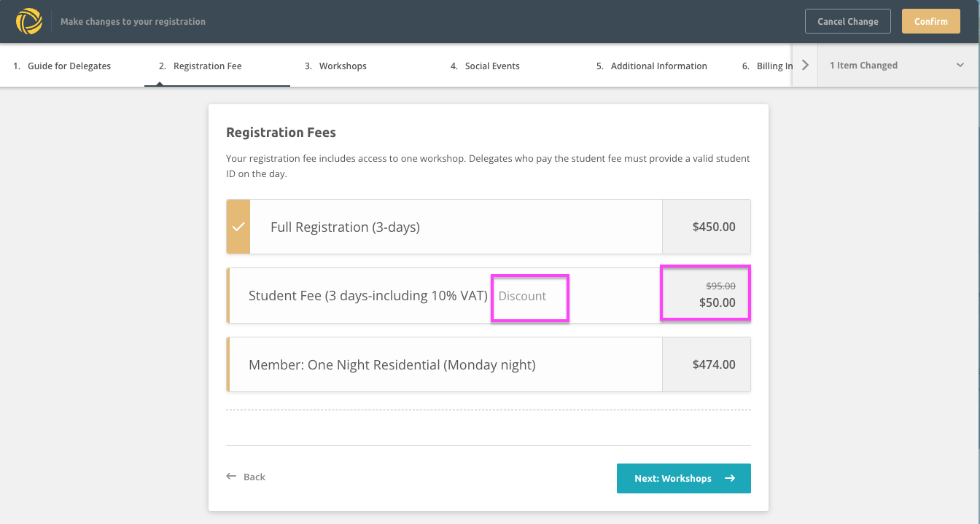Click the $50.00 discounted price
Viewport: 980px width, 524px height.
point(717,302)
